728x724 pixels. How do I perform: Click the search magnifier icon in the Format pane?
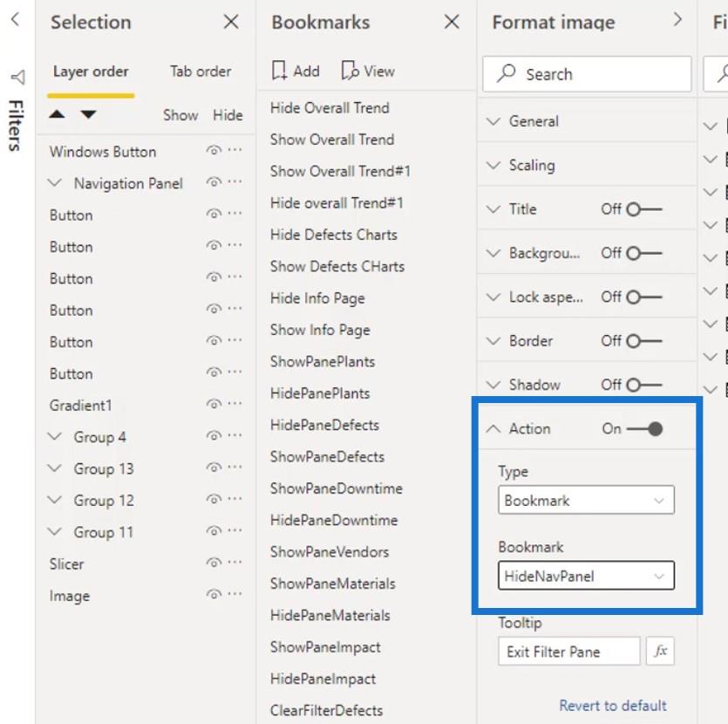506,74
